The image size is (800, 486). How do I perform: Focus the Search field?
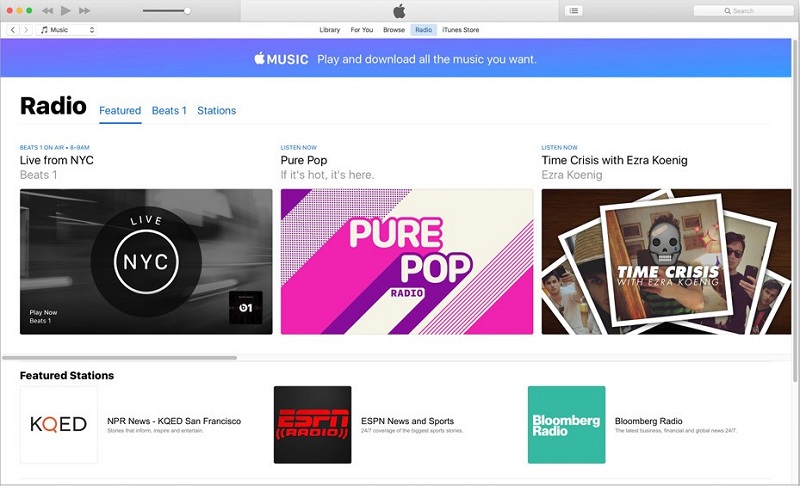point(743,11)
